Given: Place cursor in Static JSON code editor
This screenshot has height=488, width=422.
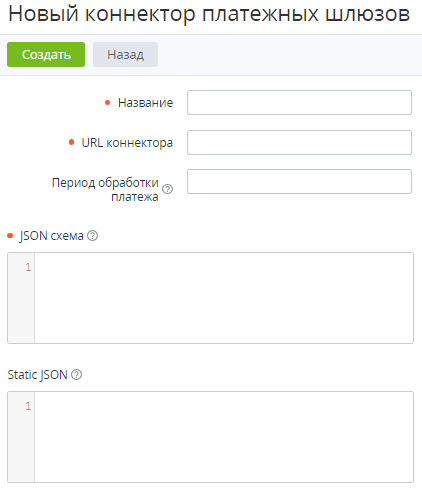Looking at the screenshot, I should pyautogui.click(x=224, y=437).
